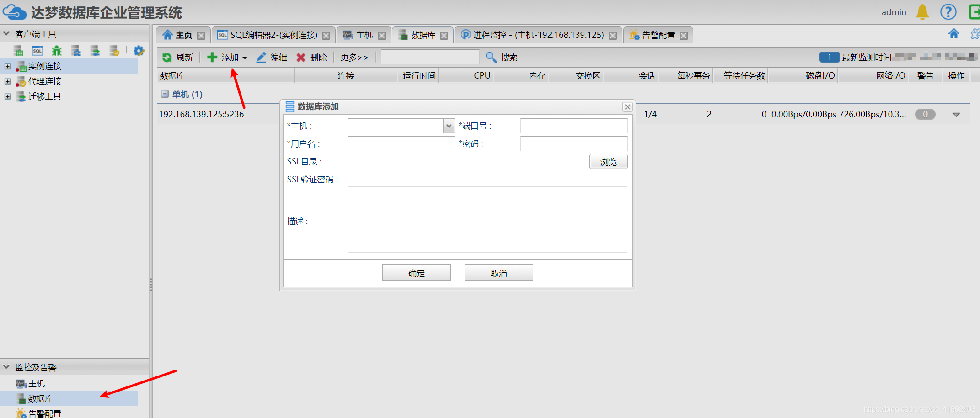Image resolution: width=980 pixels, height=418 pixels.
Task: Click the admin username link
Action: (x=894, y=12)
